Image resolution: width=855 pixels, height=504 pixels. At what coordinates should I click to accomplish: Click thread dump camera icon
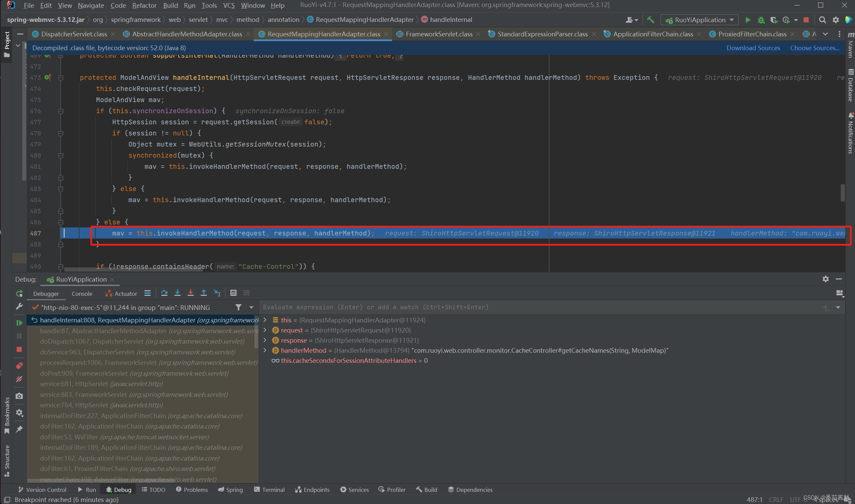[x=19, y=396]
